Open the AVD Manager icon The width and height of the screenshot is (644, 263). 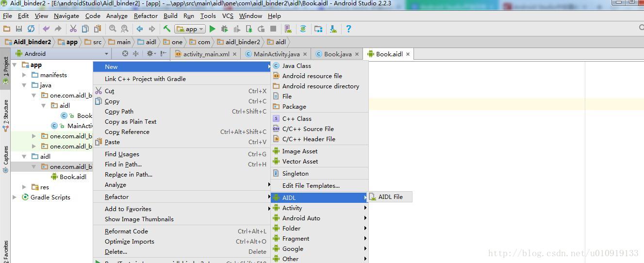coord(288,29)
